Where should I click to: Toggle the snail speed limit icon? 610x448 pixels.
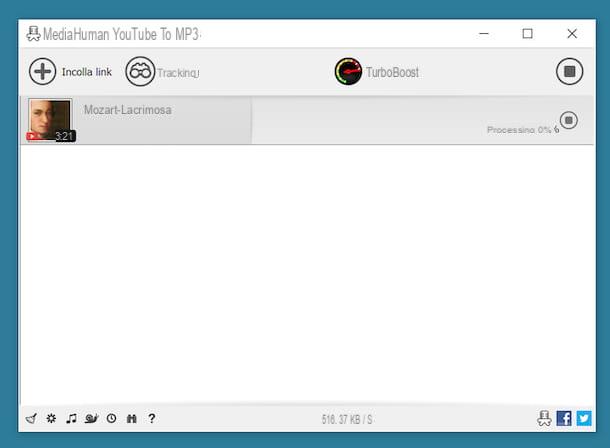[x=91, y=418]
